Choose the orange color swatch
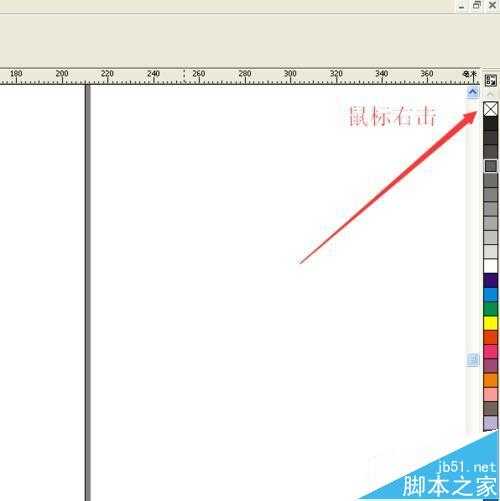The image size is (500, 501). tap(490, 380)
